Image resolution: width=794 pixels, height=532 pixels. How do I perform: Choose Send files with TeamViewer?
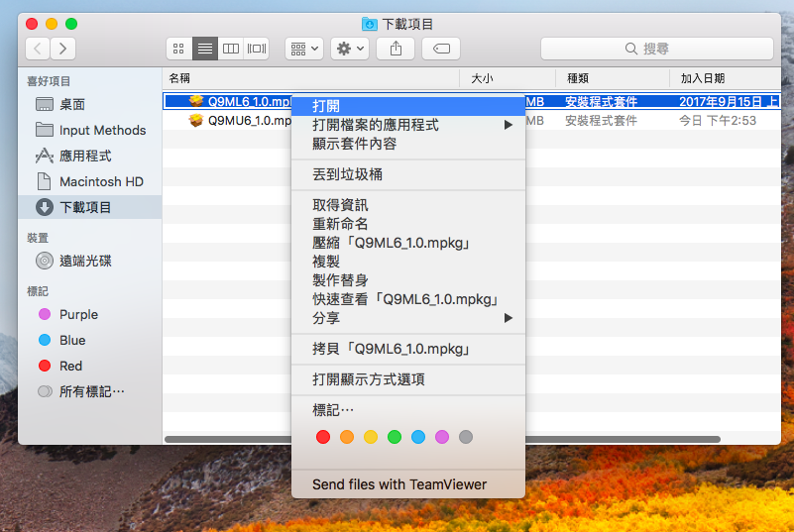click(x=408, y=484)
